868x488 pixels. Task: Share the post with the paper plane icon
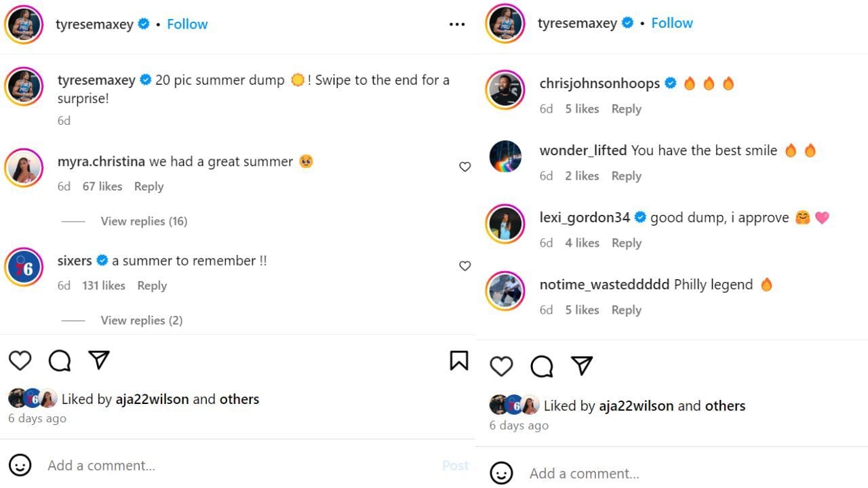(x=99, y=360)
